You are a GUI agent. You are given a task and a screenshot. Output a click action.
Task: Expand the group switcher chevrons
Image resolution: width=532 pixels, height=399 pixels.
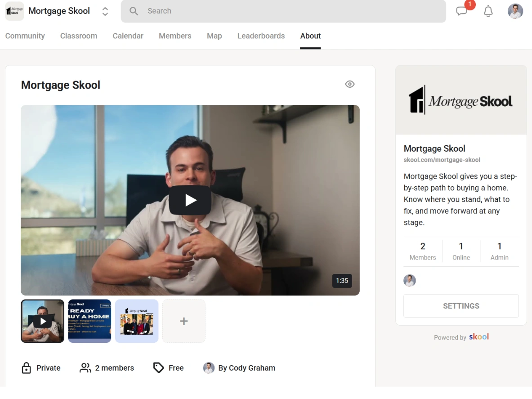click(x=105, y=11)
